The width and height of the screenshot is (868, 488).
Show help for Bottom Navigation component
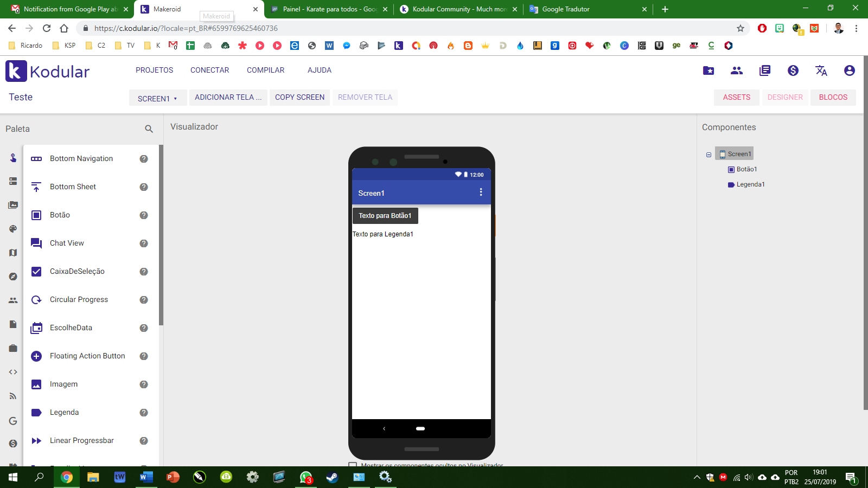click(144, 159)
